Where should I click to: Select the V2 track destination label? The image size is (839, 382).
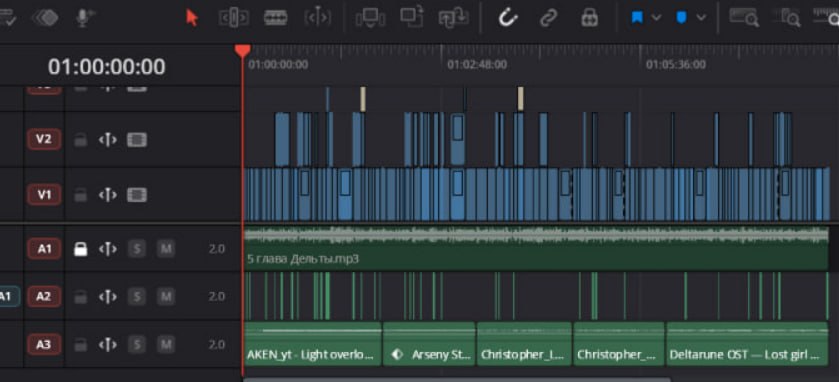(44, 140)
